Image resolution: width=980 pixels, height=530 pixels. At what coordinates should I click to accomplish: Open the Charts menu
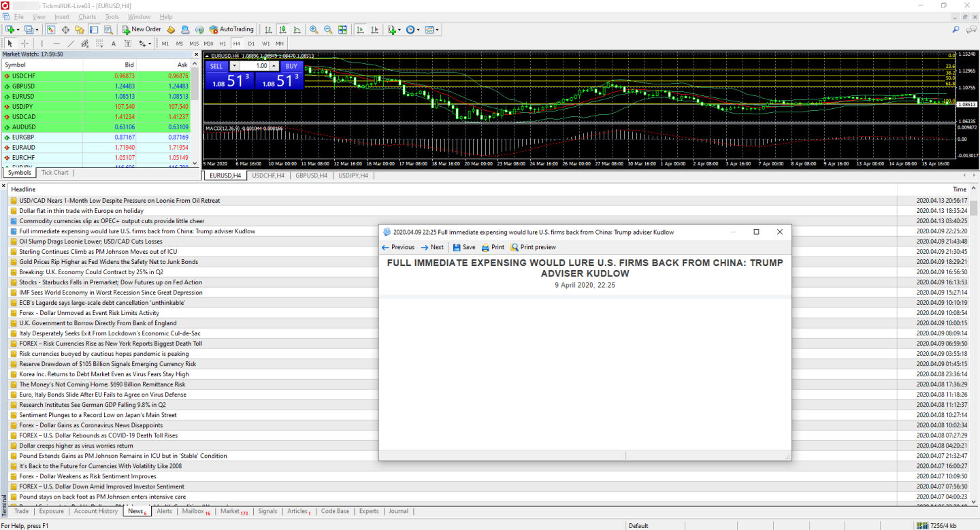tap(87, 16)
